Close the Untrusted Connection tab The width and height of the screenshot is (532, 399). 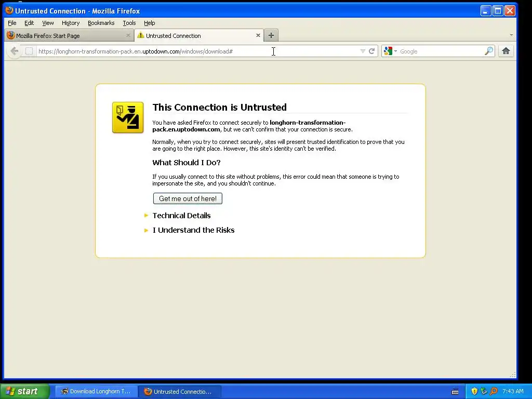pos(258,35)
